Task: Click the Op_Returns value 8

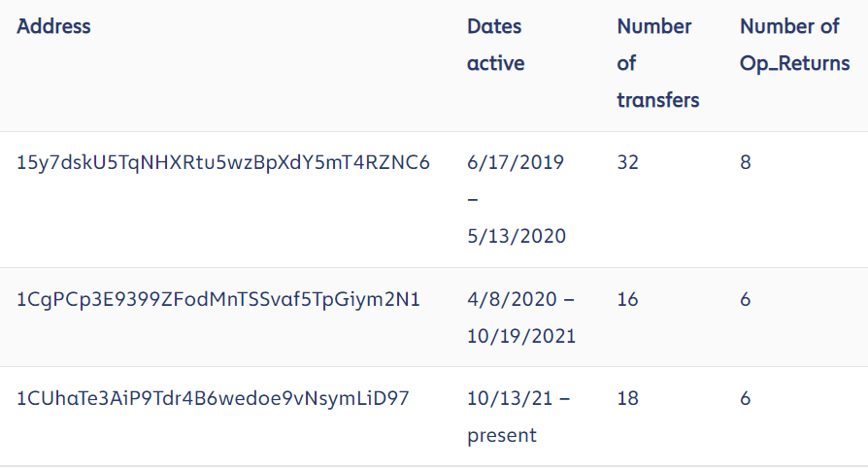Action: [x=746, y=162]
